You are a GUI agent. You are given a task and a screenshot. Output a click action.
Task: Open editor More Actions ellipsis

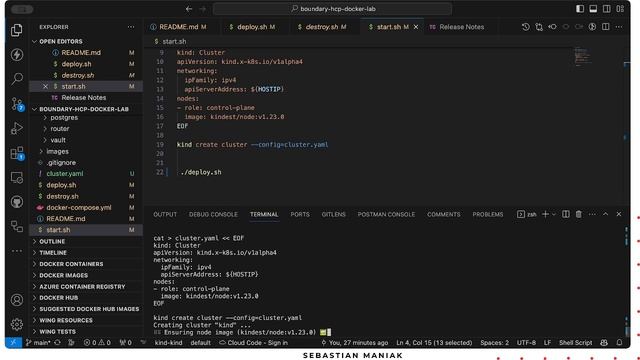(x=619, y=27)
